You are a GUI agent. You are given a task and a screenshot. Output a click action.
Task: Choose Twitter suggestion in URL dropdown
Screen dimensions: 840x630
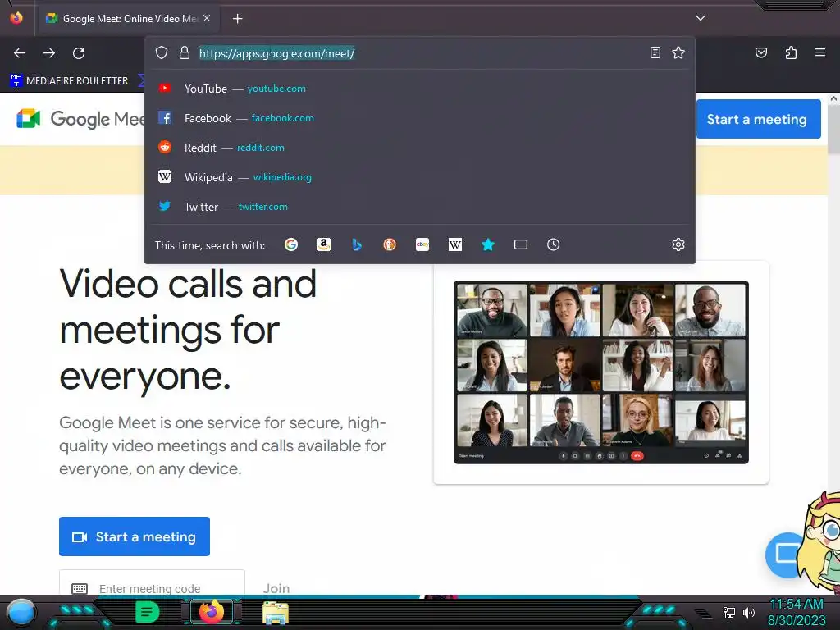(420, 206)
